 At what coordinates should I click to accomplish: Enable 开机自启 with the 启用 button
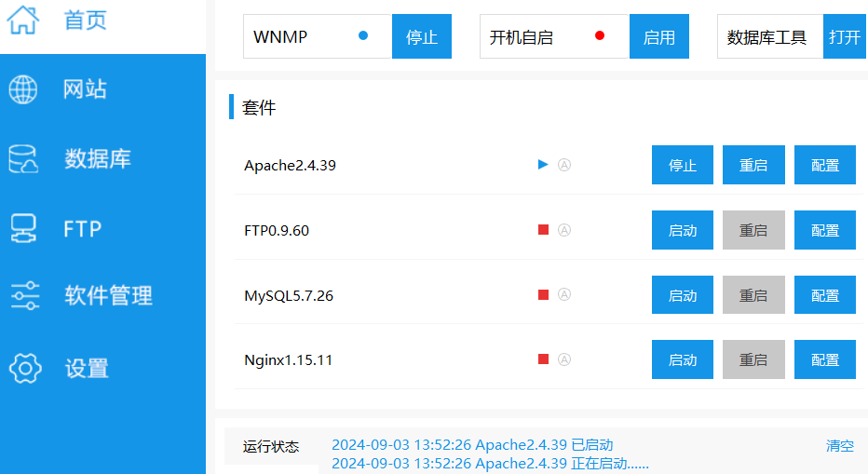[658, 36]
